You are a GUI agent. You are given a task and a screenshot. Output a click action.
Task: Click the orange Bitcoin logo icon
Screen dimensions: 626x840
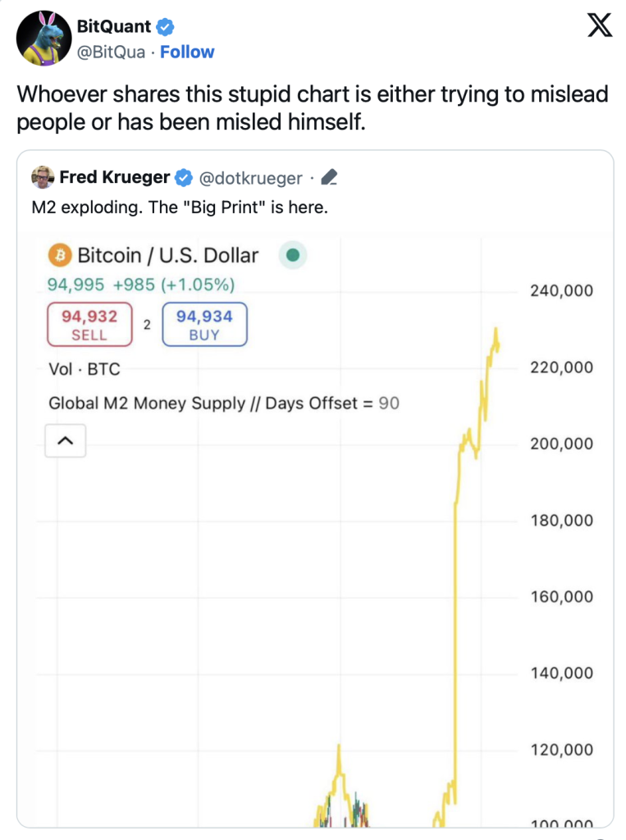60,255
